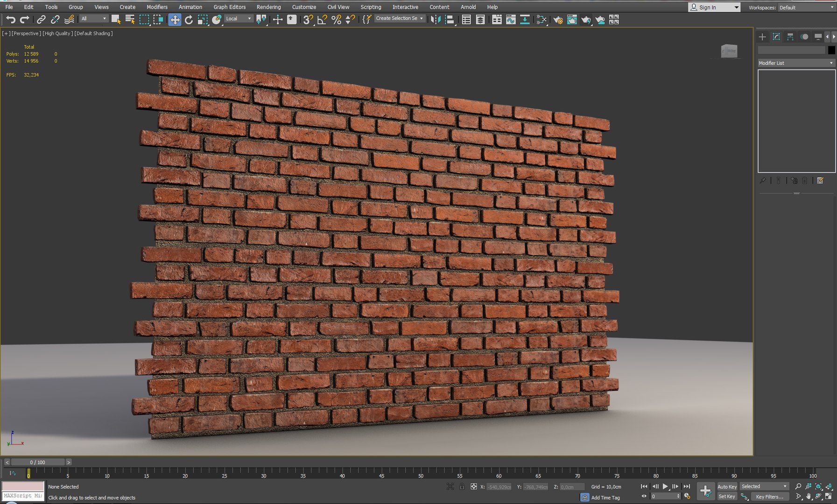Click the Auto Key button
This screenshot has width=837, height=504.
click(727, 487)
